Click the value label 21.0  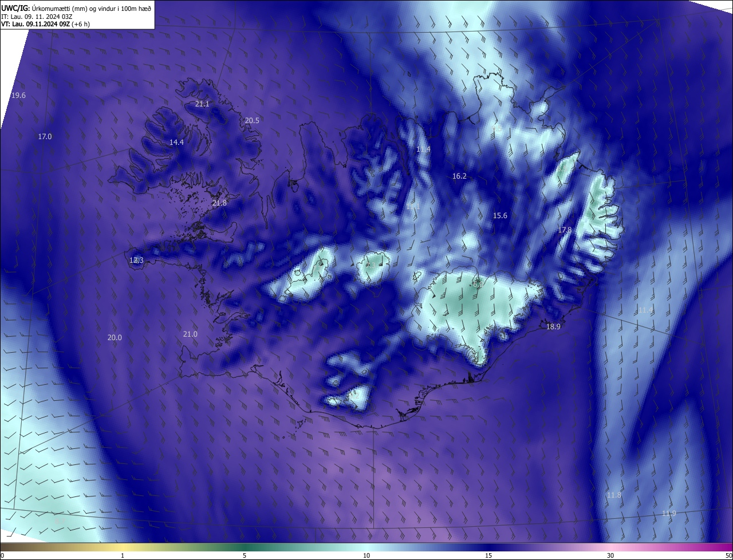tap(190, 334)
